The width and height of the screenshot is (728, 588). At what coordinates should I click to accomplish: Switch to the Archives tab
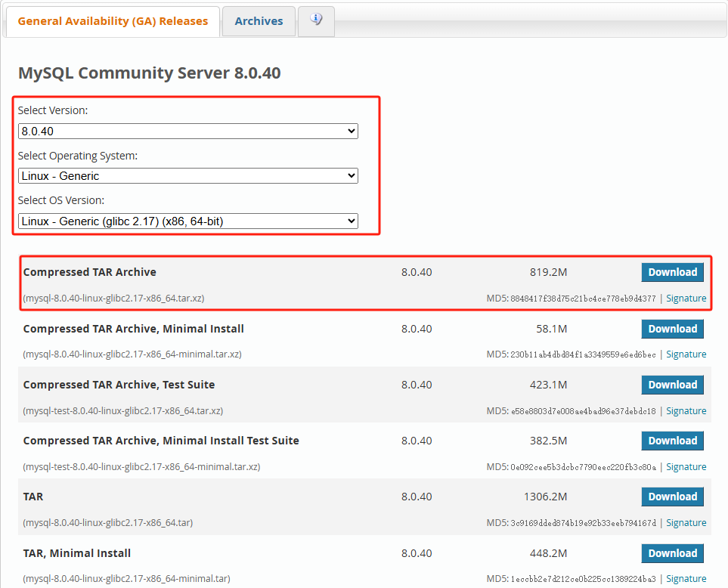[x=259, y=21]
